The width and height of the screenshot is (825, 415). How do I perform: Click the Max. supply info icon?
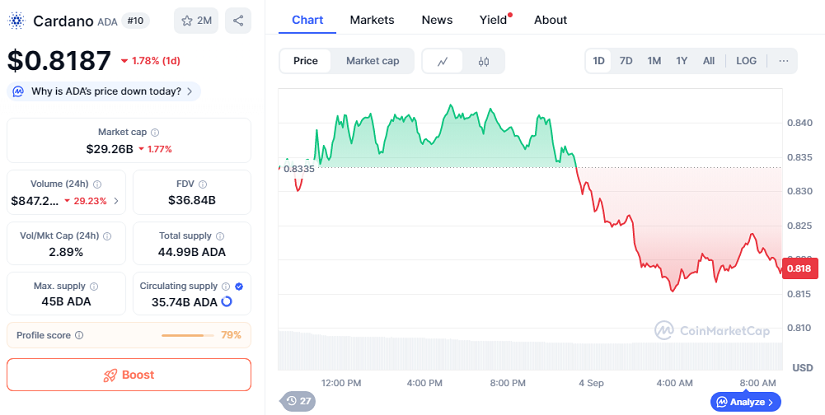coord(94,286)
